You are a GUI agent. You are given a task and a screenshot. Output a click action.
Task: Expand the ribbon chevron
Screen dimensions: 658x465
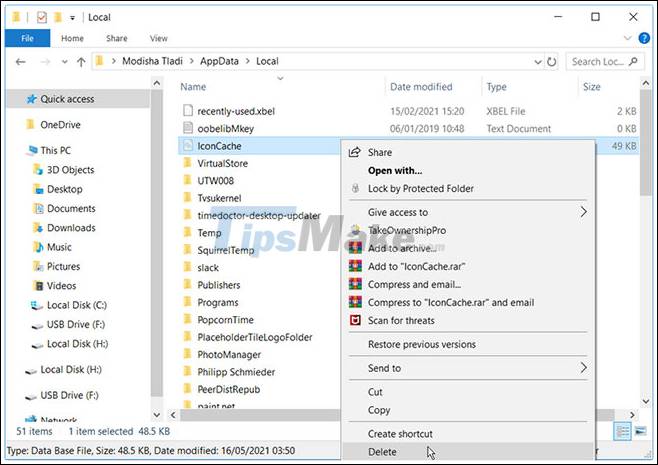point(627,38)
